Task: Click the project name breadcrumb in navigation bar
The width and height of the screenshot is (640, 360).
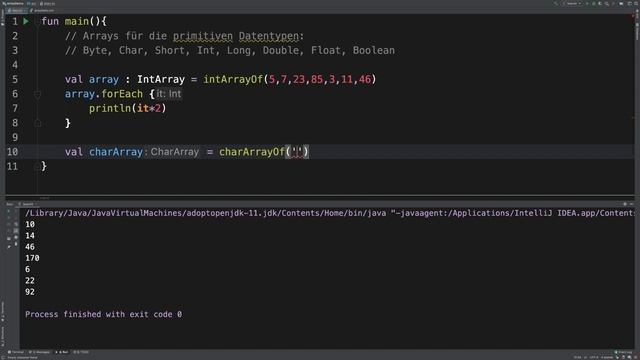Action: coord(13,3)
